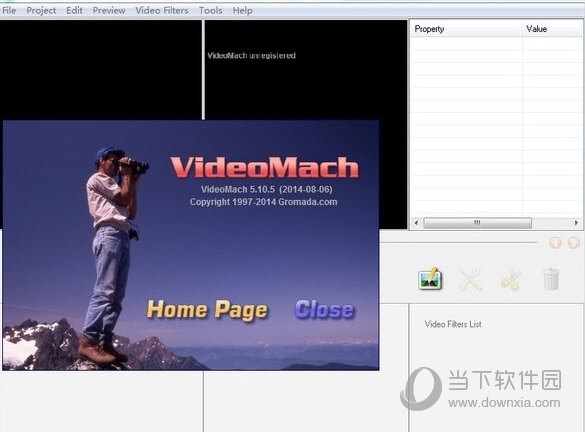585x432 pixels.
Task: Click the 'Video Filters List' label
Action: click(x=453, y=324)
